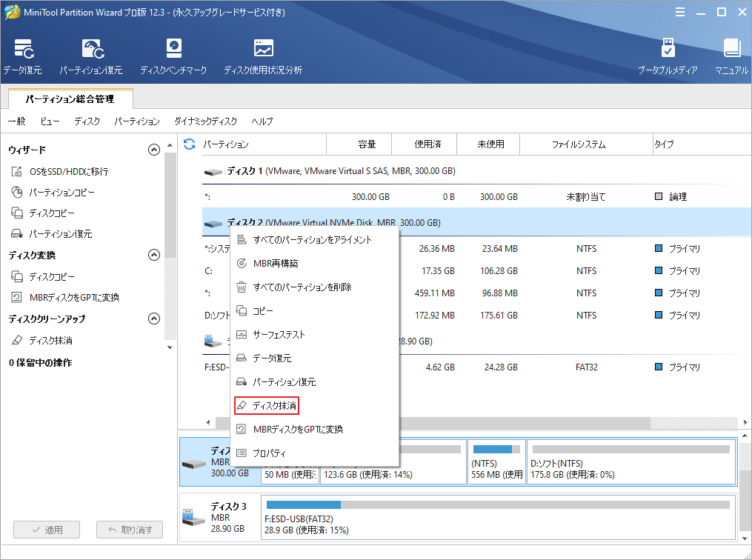The width and height of the screenshot is (752, 560).
Task: Open the ビュー menu
Action: [x=50, y=121]
